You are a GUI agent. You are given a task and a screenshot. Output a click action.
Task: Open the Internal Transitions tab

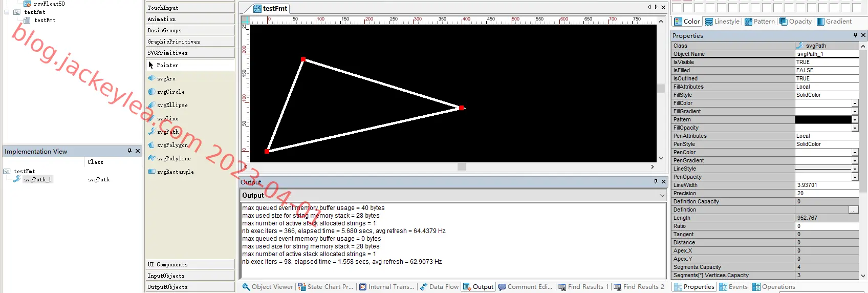point(387,287)
